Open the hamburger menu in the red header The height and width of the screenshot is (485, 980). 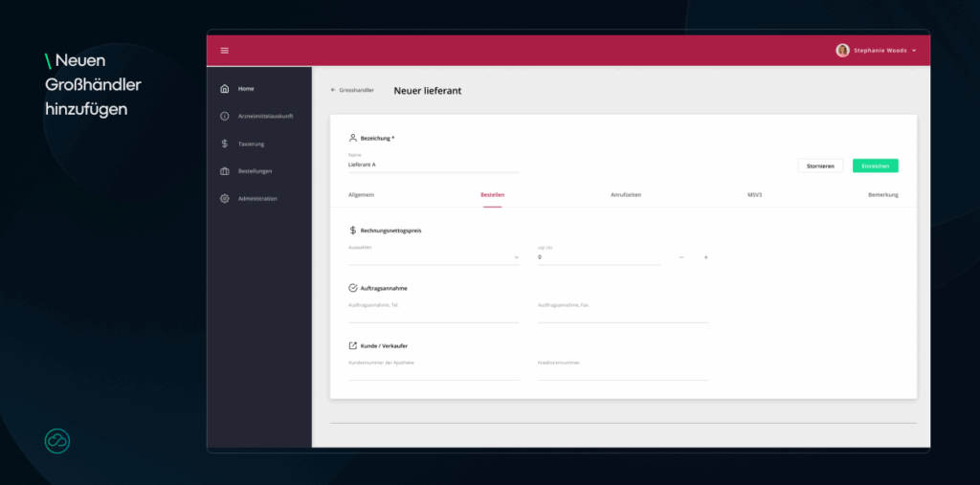click(225, 51)
